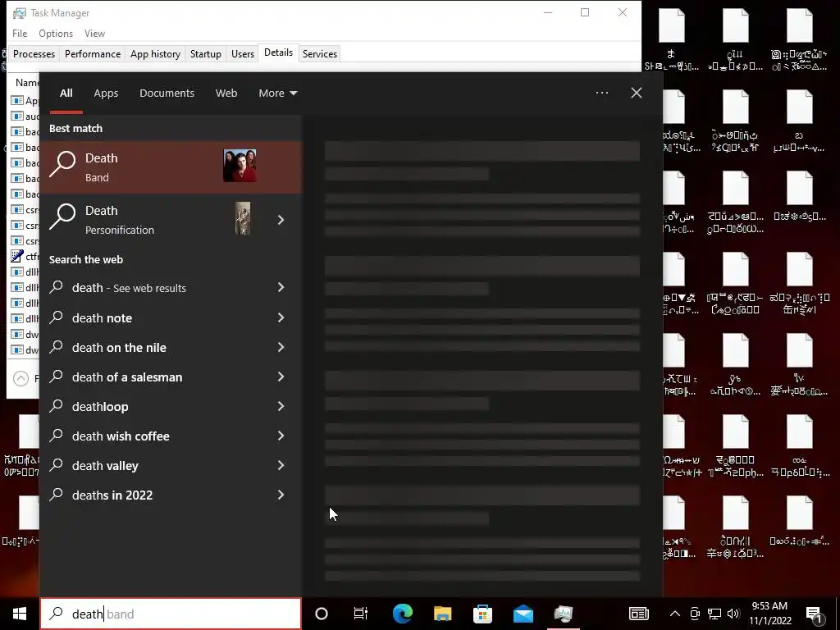Expand the 'death - See web results' arrow
Image resolution: width=840 pixels, height=630 pixels.
281,288
